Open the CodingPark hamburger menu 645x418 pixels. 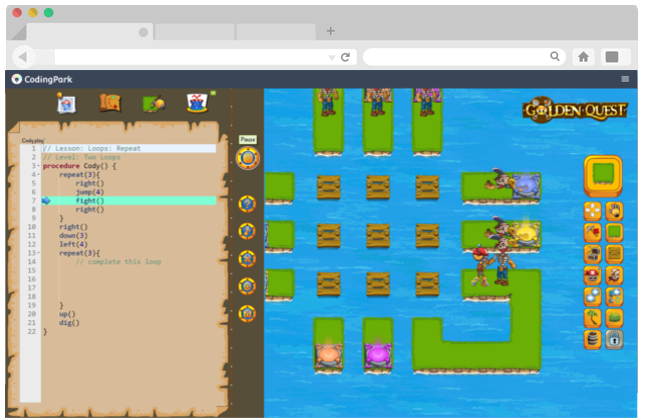625,79
